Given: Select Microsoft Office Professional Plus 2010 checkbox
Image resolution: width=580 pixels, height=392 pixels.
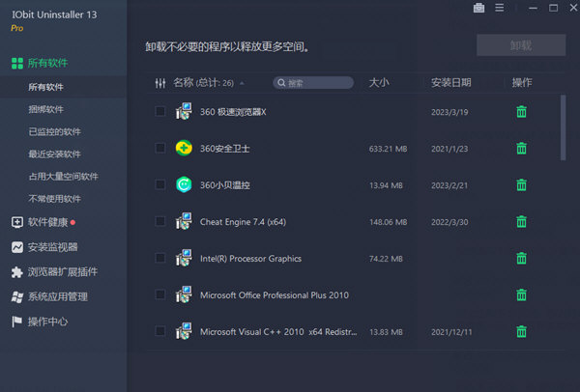Looking at the screenshot, I should tap(160, 294).
